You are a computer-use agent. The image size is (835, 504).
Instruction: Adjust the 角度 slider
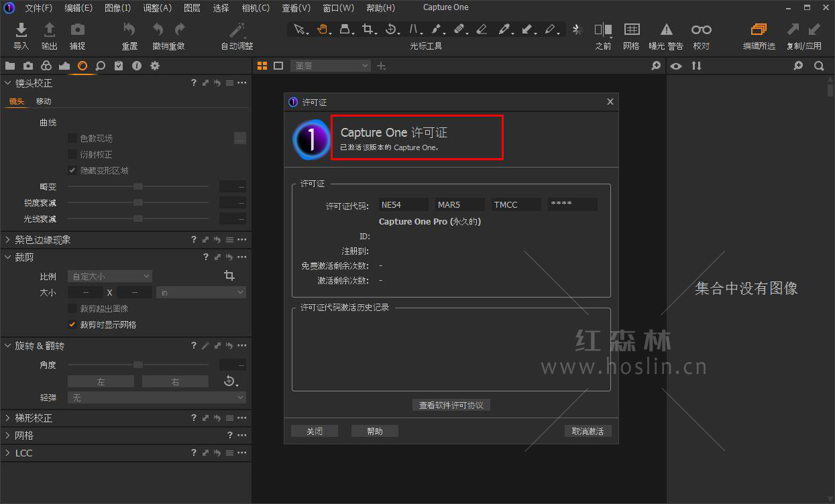tap(138, 365)
